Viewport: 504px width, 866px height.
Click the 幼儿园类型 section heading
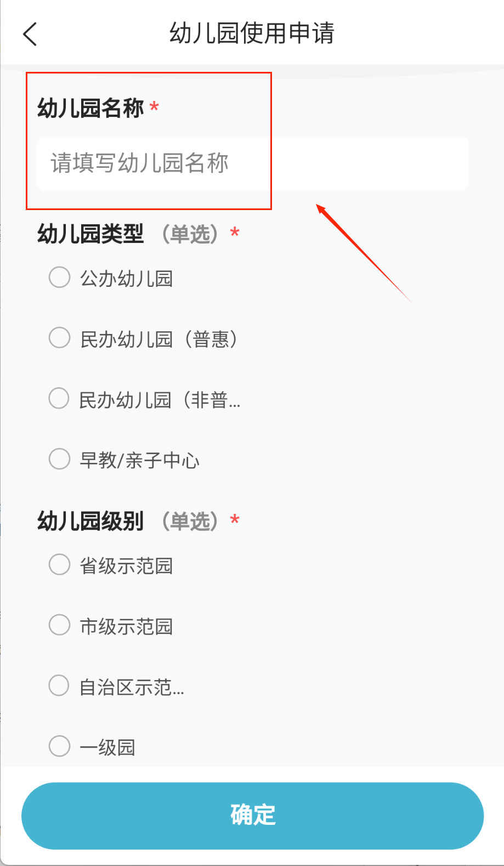[90, 234]
